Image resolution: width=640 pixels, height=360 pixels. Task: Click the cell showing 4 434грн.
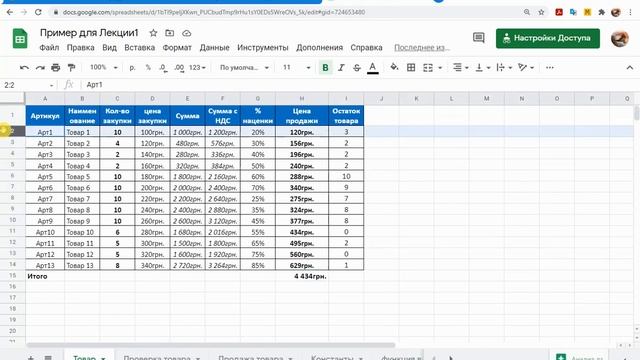[302, 276]
